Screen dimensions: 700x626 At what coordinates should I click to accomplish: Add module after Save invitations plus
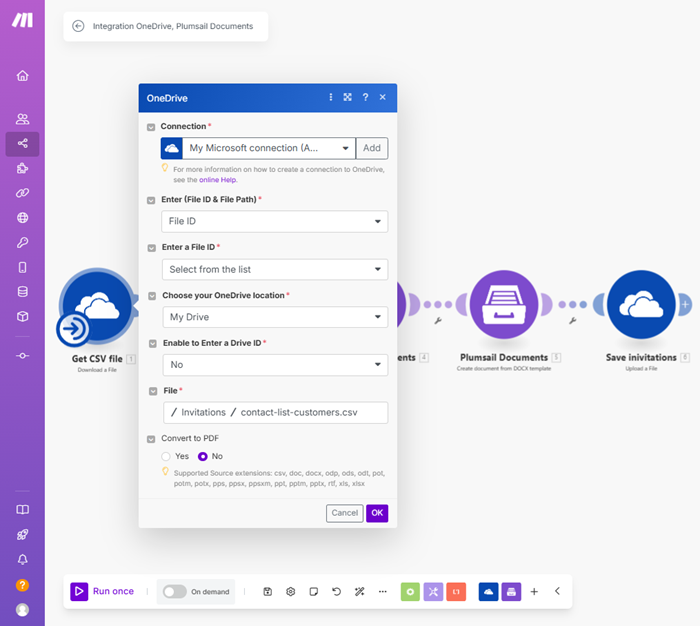[685, 305]
